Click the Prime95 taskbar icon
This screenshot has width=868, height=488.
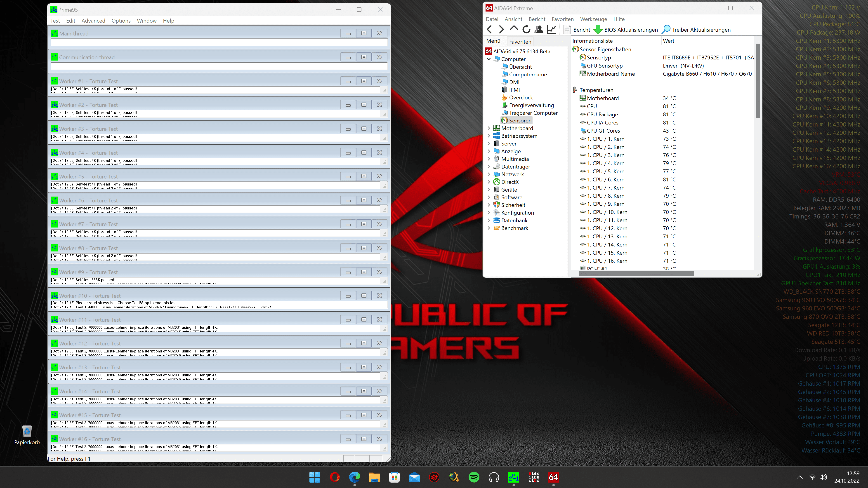[514, 477]
